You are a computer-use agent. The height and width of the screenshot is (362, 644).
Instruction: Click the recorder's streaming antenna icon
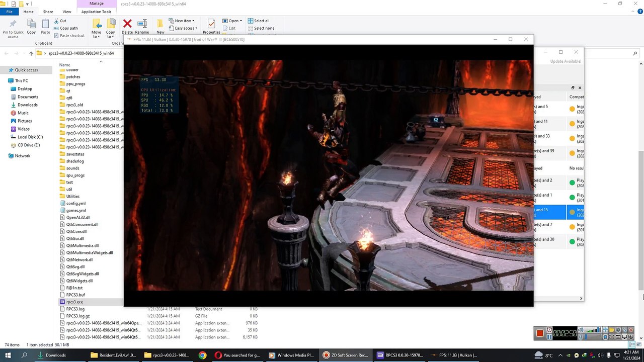[605, 330]
